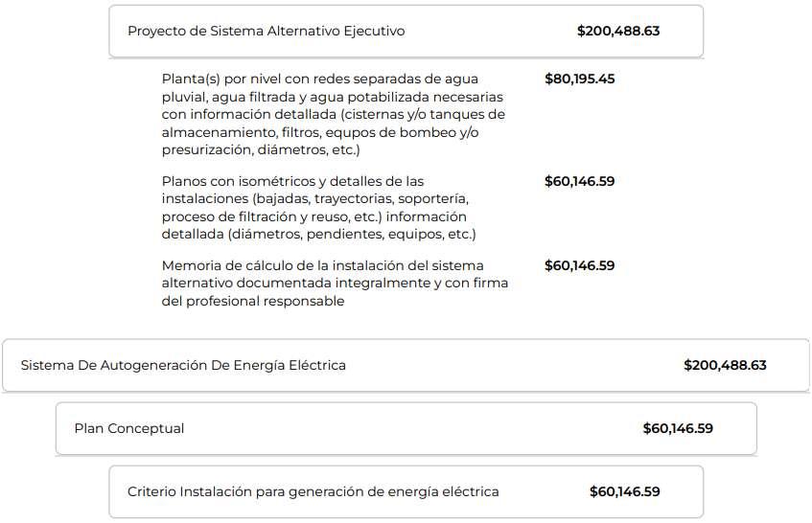Select the $80,195.45 price for Planta(s) por nivel
The height and width of the screenshot is (523, 812).
click(x=579, y=80)
